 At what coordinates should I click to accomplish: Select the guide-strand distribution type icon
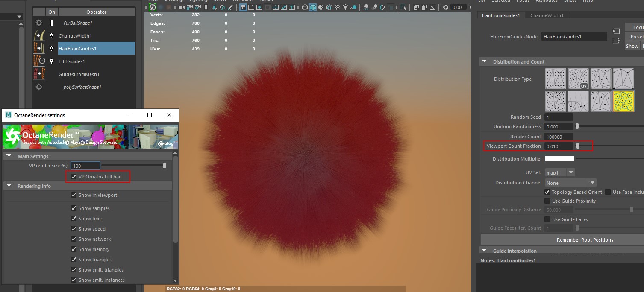click(x=578, y=101)
